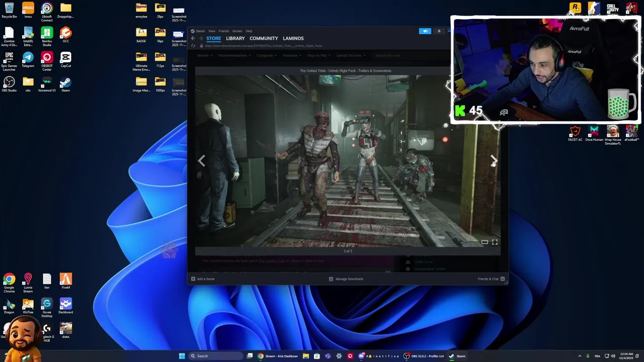Open the Steam menu in the title bar
Image resolution: width=644 pixels, height=362 pixels.
(200, 31)
